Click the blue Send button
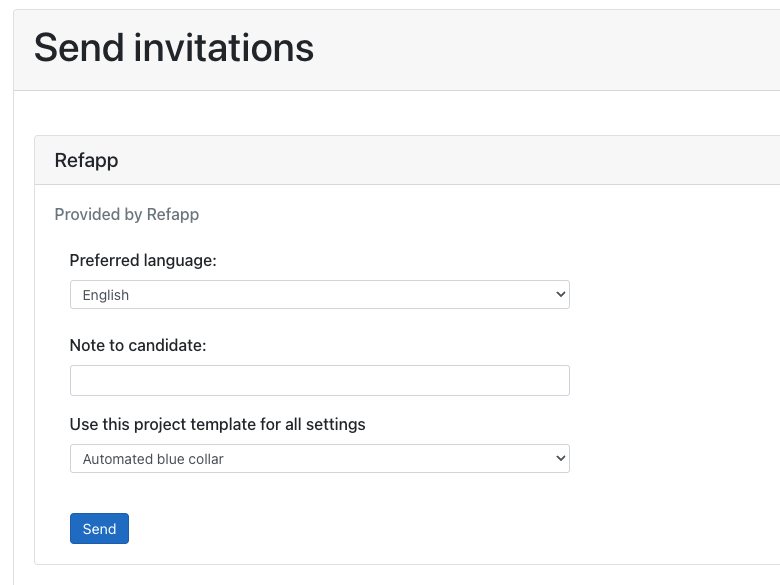780x585 pixels. click(x=99, y=528)
